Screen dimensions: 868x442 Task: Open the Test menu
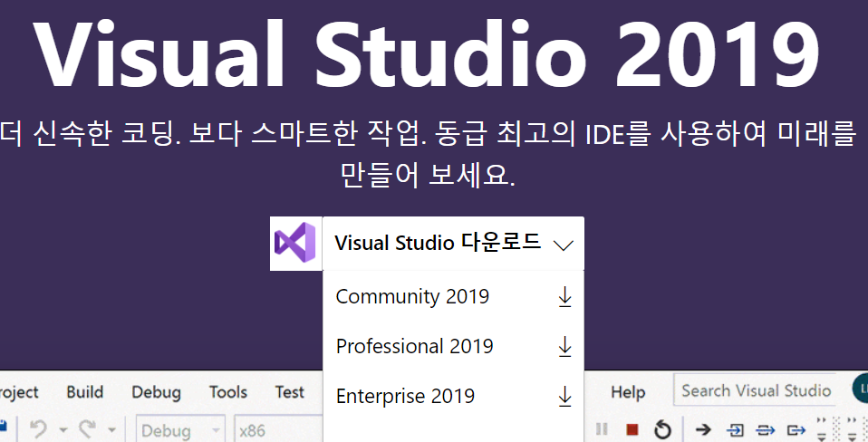pos(290,392)
